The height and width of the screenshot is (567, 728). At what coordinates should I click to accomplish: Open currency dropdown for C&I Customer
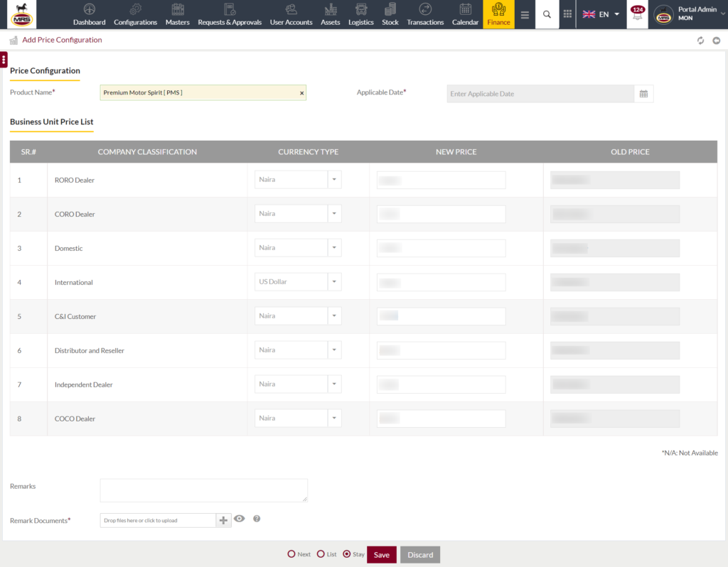coord(334,316)
